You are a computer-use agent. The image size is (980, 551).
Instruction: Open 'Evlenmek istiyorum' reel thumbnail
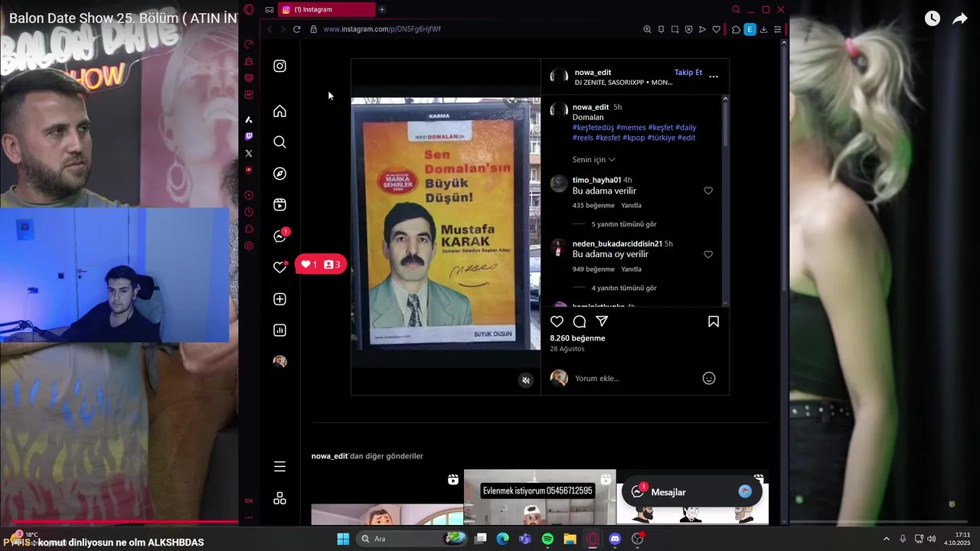540,497
